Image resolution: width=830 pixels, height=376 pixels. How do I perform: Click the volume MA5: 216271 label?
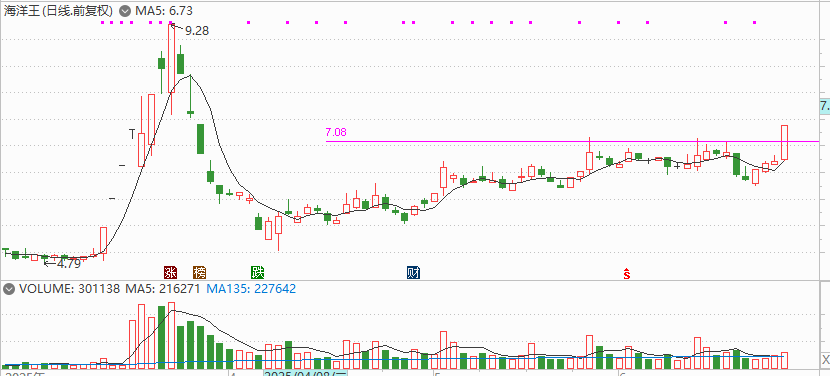pyautogui.click(x=163, y=289)
